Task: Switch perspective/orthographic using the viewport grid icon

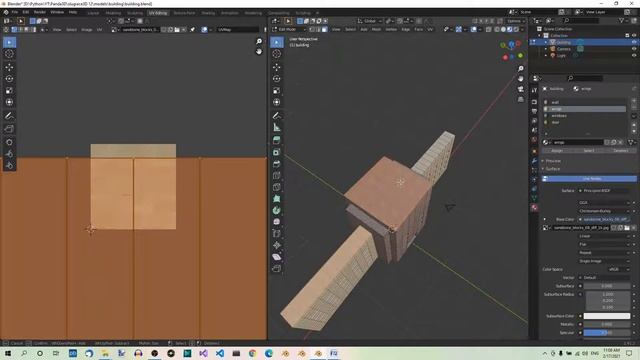Action: pyautogui.click(x=520, y=99)
